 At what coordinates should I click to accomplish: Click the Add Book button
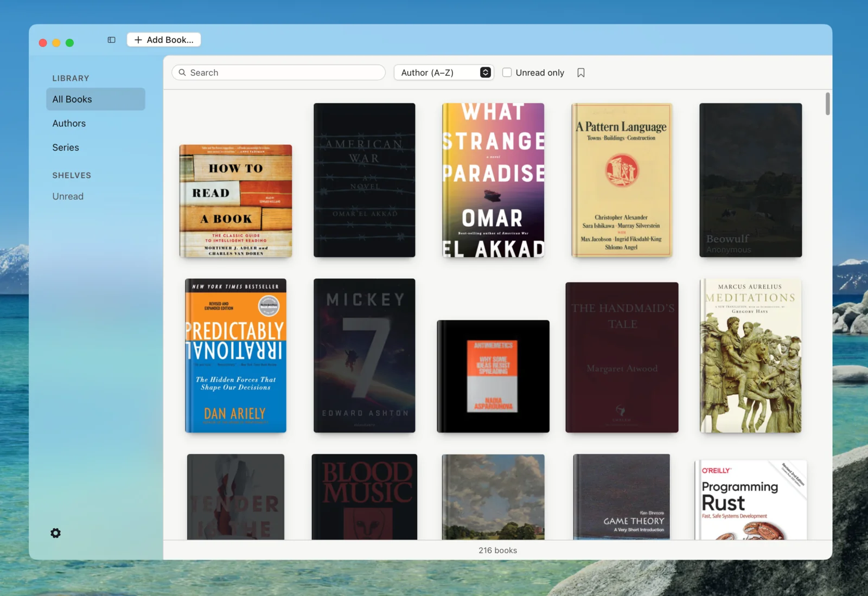coord(164,40)
